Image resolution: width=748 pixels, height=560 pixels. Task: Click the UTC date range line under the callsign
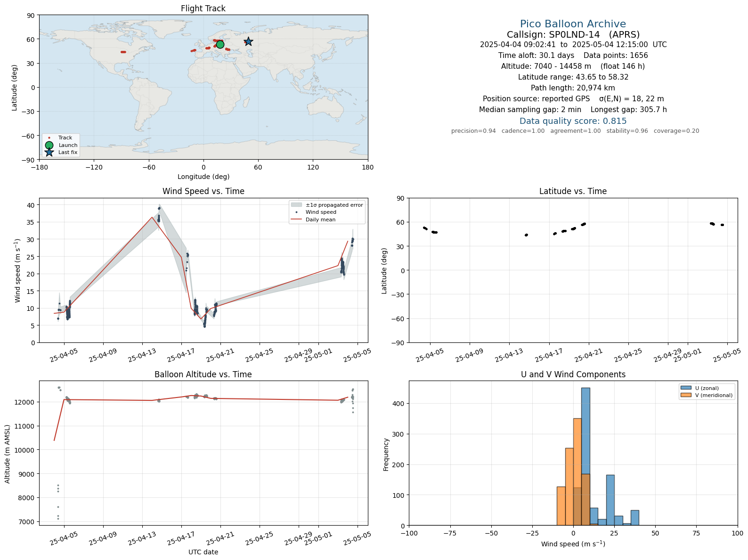click(x=573, y=45)
